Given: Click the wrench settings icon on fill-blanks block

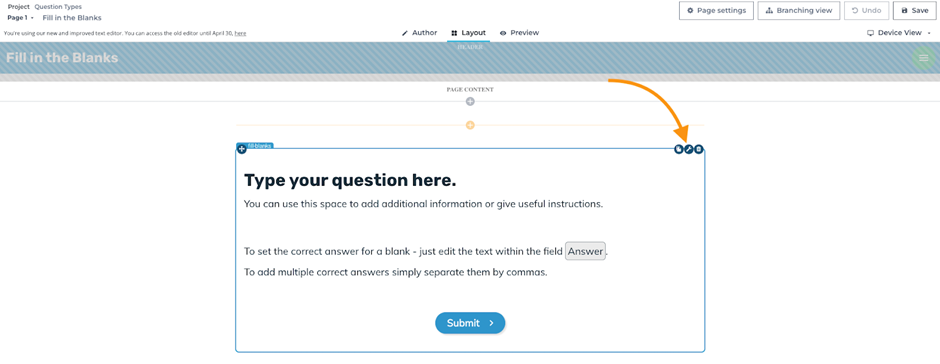Looking at the screenshot, I should [689, 149].
